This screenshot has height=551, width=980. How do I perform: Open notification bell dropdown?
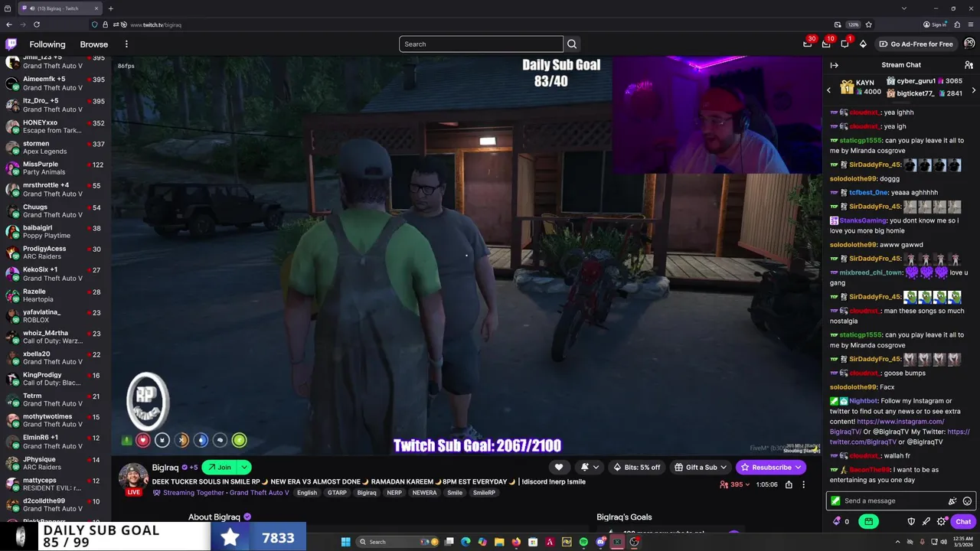coord(590,467)
